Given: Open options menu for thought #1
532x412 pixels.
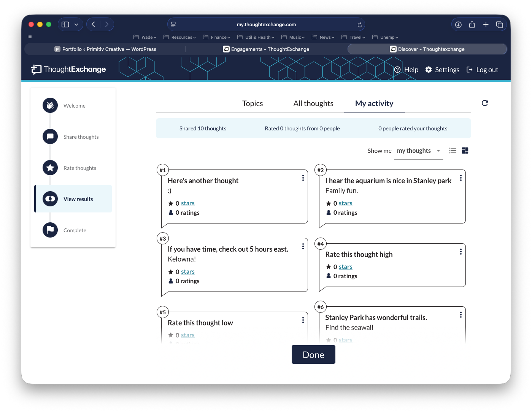Looking at the screenshot, I should point(303,178).
